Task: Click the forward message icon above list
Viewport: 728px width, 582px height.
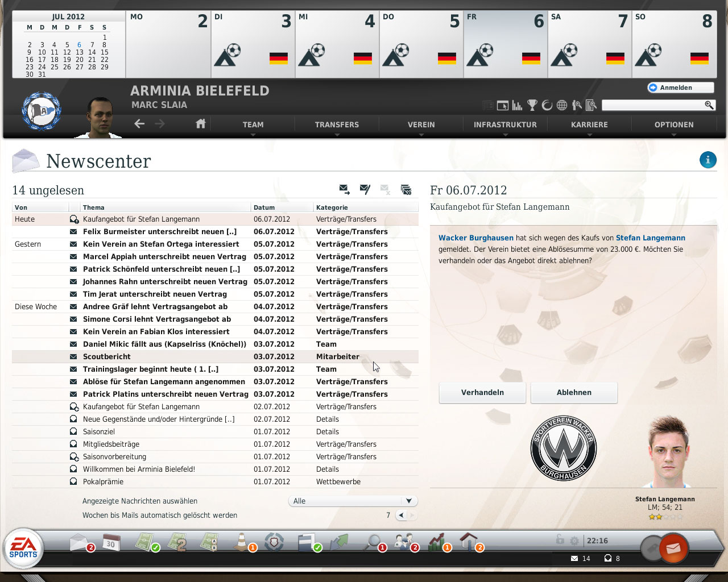Action: pos(345,189)
